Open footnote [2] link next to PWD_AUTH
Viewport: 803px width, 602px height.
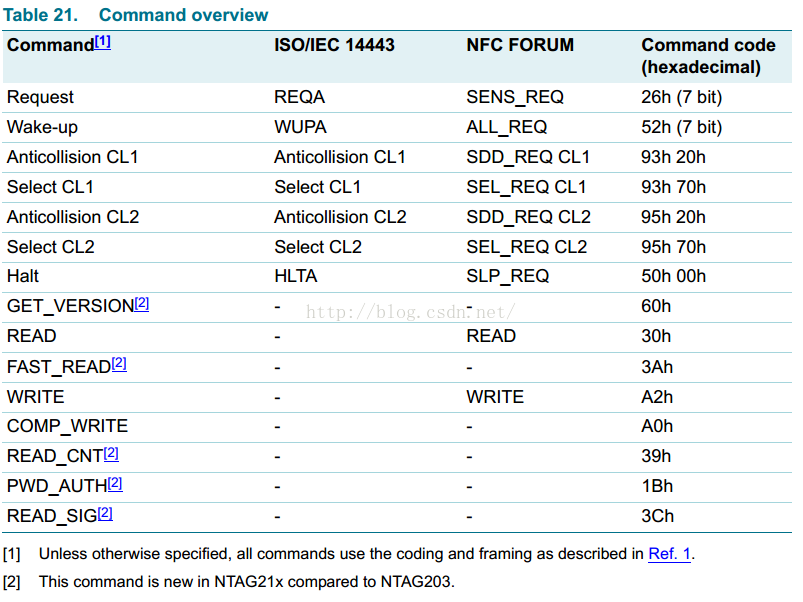tap(115, 483)
